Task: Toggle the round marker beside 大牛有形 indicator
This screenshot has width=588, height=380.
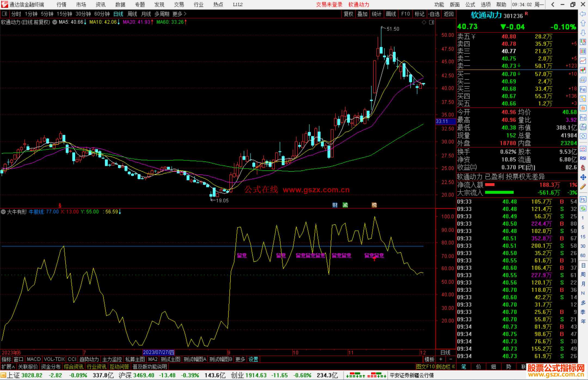Action: coord(3,212)
